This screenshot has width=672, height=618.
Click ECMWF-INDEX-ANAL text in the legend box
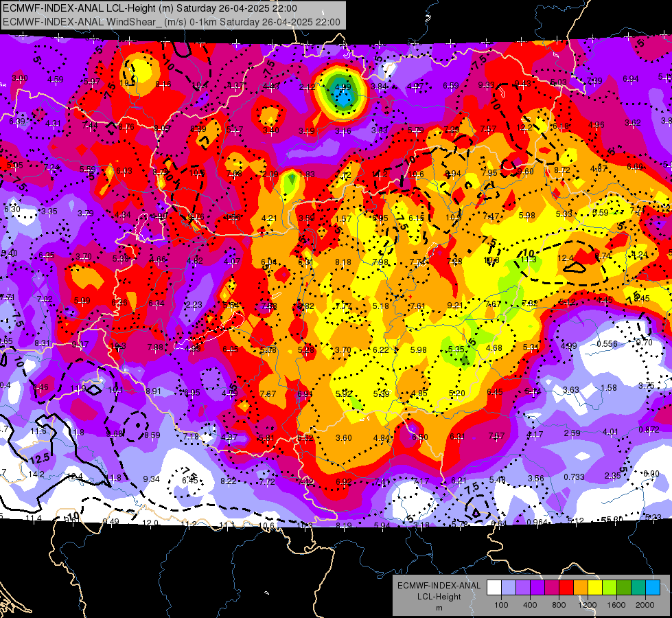(439, 586)
